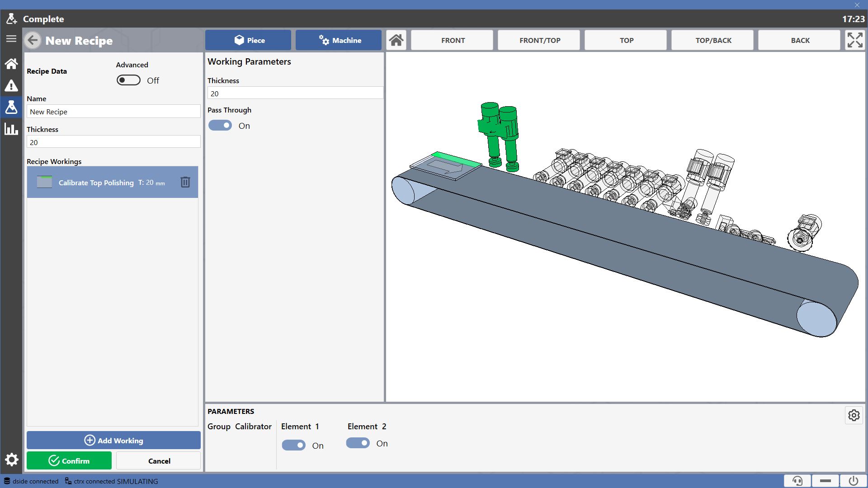Disable the Element 1 calibrator toggle

pos(293,446)
